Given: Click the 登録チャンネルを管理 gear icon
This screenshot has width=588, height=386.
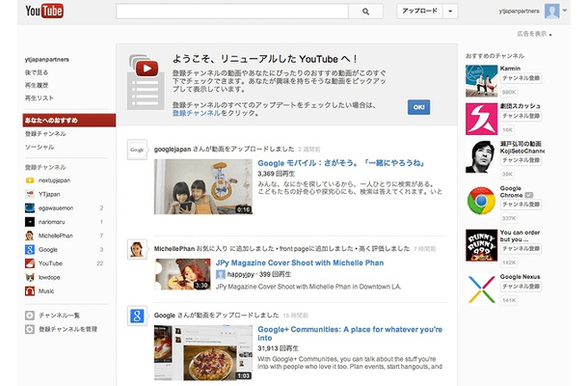Looking at the screenshot, I should pyautogui.click(x=30, y=329).
